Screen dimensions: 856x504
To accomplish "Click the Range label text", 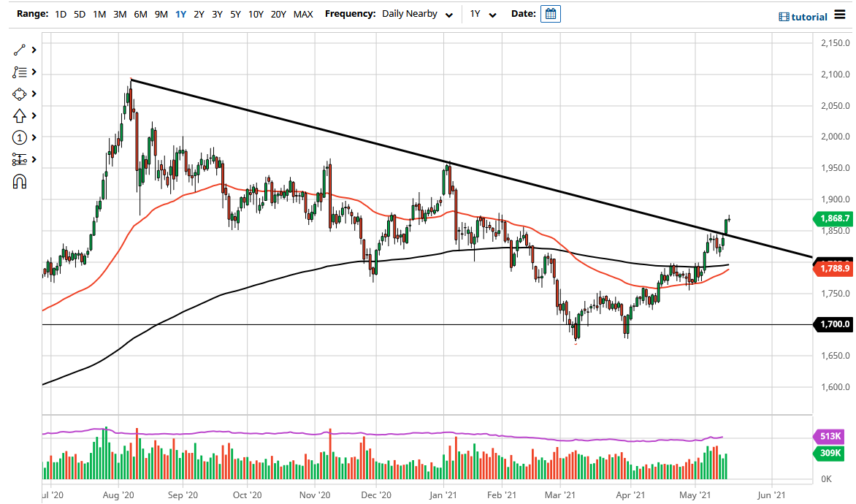I will click(x=32, y=14).
